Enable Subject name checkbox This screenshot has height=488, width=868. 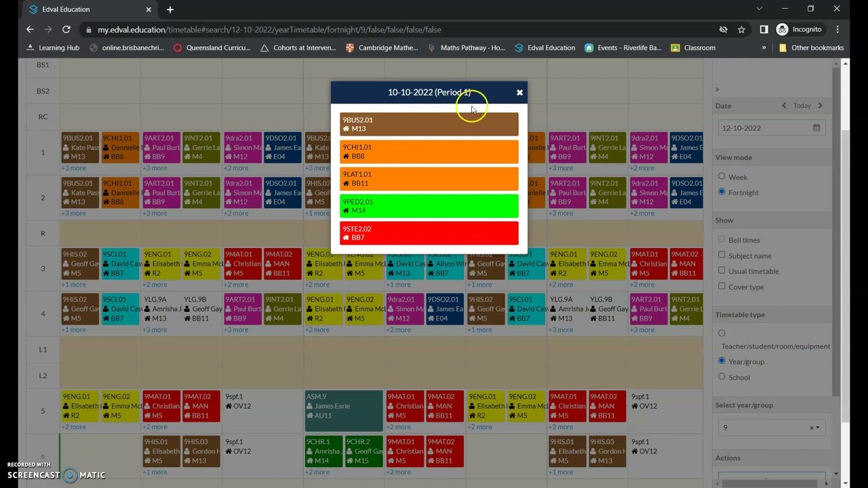(x=722, y=255)
